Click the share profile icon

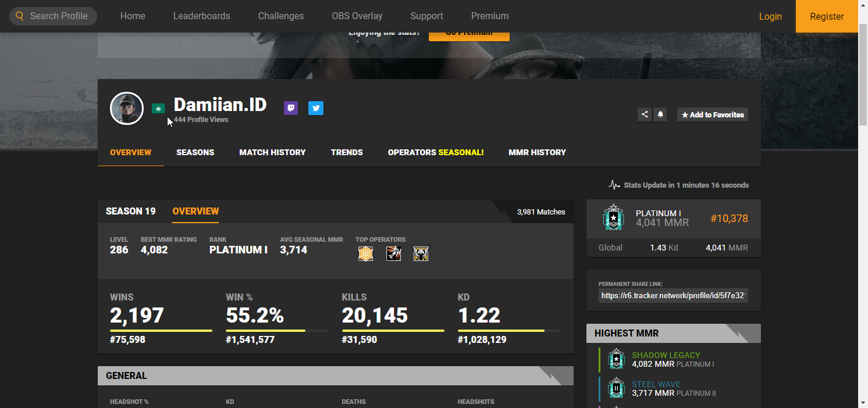coord(644,114)
